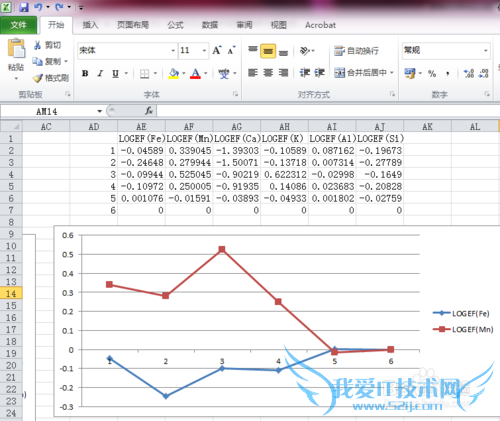500x421 pixels.
Task: Open Font group dialog launcher
Action: coord(235,94)
